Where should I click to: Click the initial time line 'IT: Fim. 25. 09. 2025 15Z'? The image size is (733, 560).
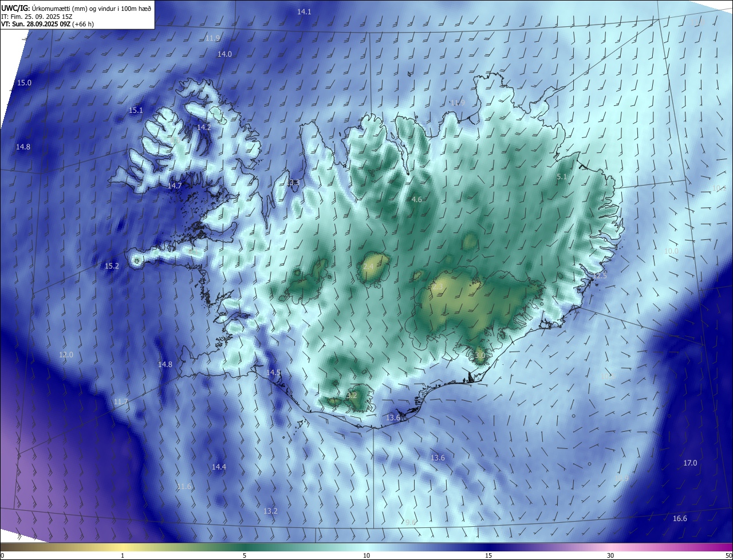[37, 16]
